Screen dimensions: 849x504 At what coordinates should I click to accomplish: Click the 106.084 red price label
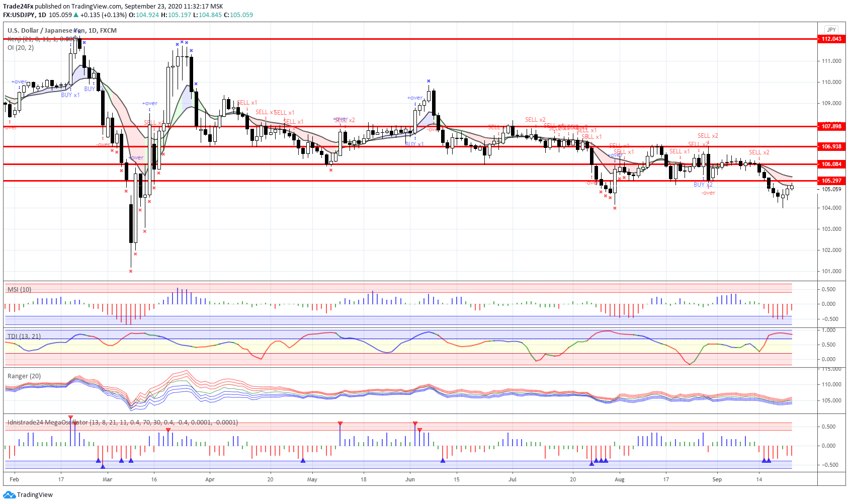coord(831,164)
